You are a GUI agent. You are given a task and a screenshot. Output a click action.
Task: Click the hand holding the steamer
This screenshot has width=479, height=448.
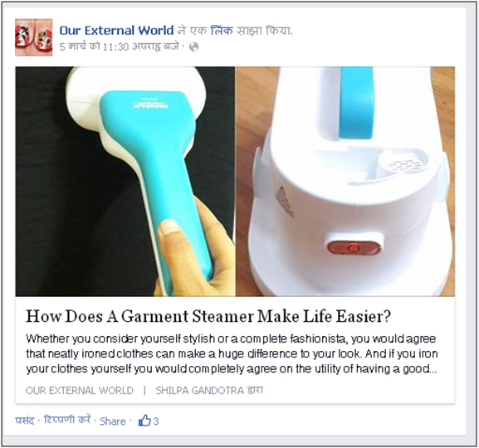pyautogui.click(x=196, y=251)
